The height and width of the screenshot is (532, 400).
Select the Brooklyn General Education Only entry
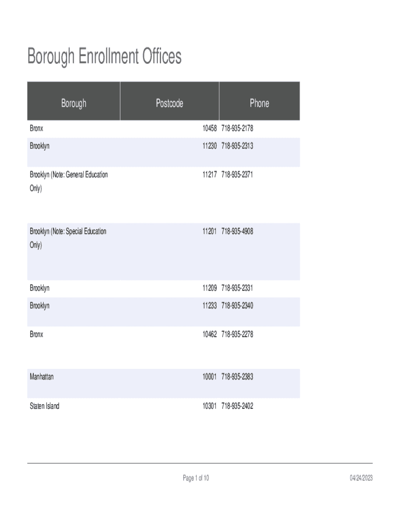[69, 181]
